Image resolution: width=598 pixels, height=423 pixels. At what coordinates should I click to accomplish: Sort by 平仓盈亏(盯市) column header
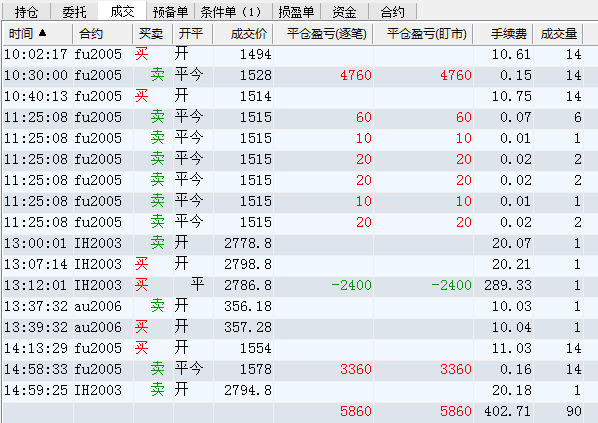pyautogui.click(x=423, y=34)
